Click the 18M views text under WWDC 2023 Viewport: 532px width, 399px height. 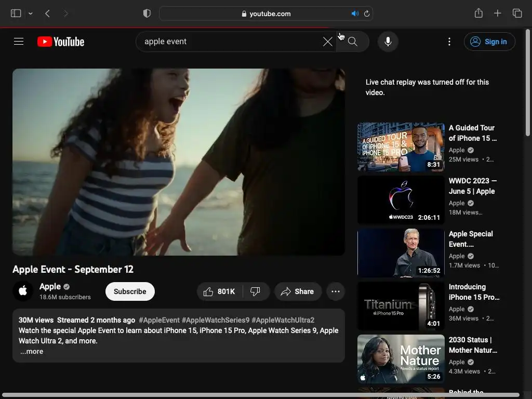pos(465,212)
